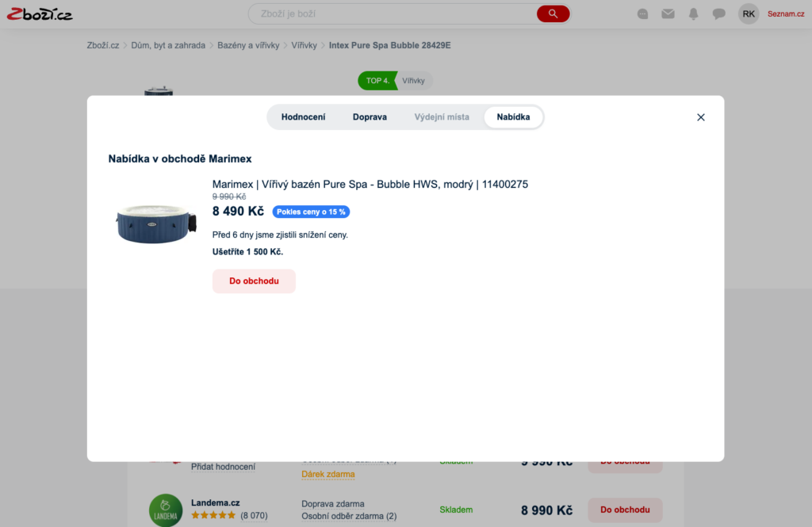Open the mail envelope icon
The height and width of the screenshot is (527, 812).
tap(668, 14)
